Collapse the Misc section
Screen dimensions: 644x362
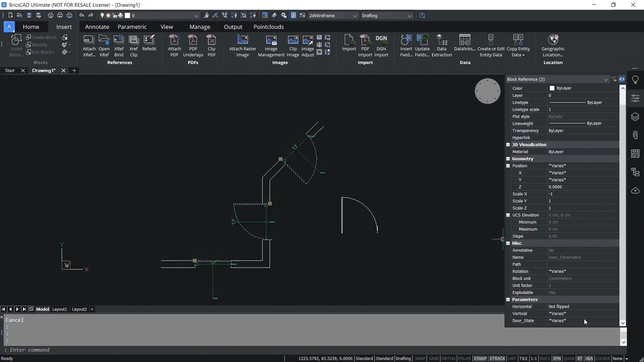click(x=508, y=243)
